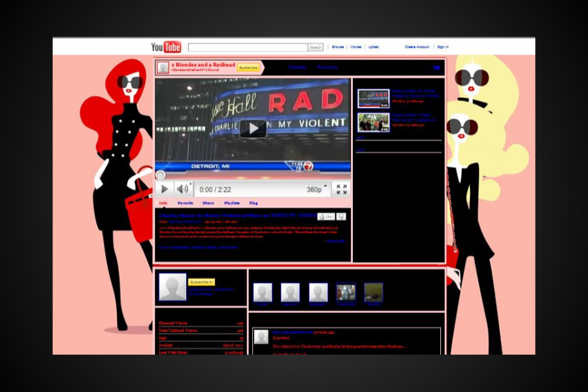Click the 'Channel Views:' stat label
588x392 pixels.
click(173, 323)
